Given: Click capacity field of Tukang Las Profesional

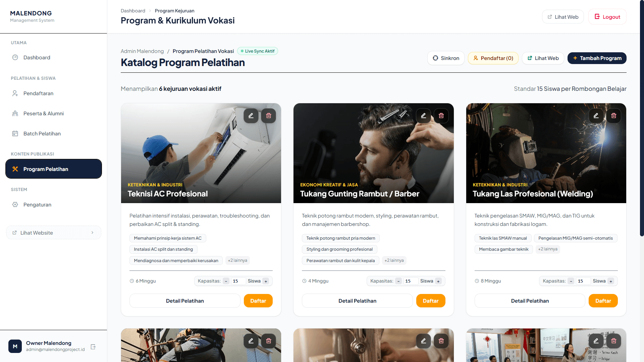Looking at the screenshot, I should [x=583, y=281].
